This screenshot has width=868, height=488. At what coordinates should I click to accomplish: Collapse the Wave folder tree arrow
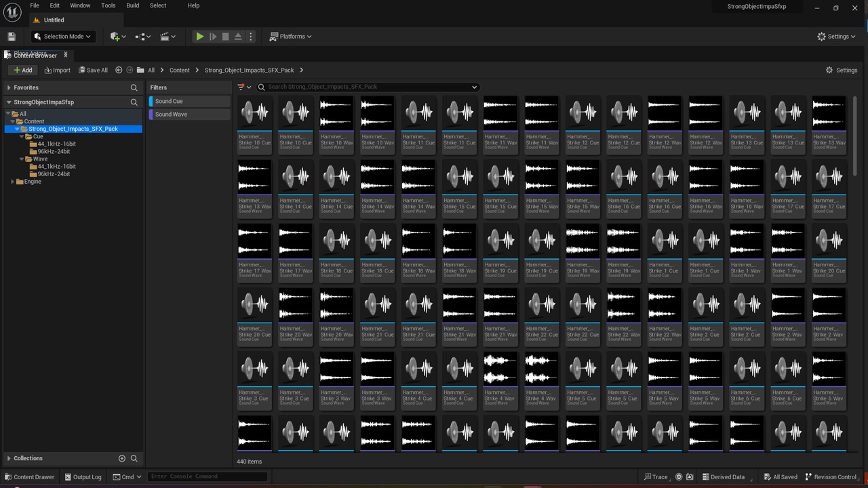click(x=22, y=159)
